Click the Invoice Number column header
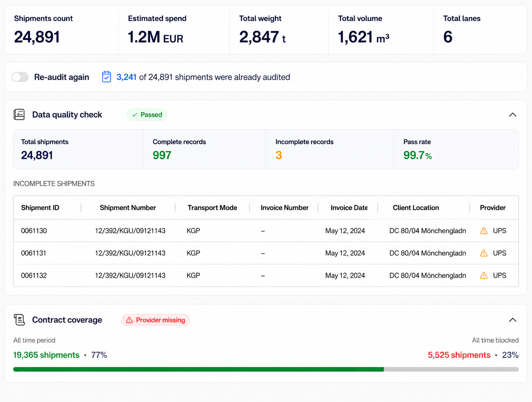The image size is (532, 402). [x=285, y=208]
